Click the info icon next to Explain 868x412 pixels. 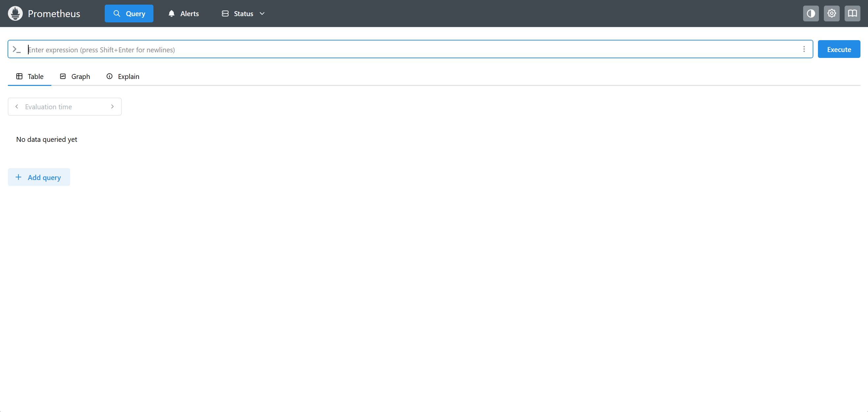[x=110, y=76]
